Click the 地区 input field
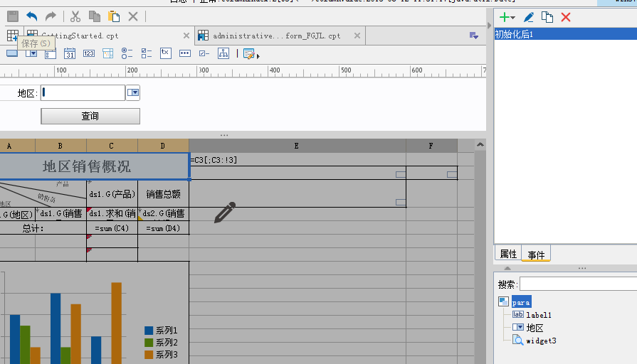Viewport: 637px width, 364px height. point(83,92)
